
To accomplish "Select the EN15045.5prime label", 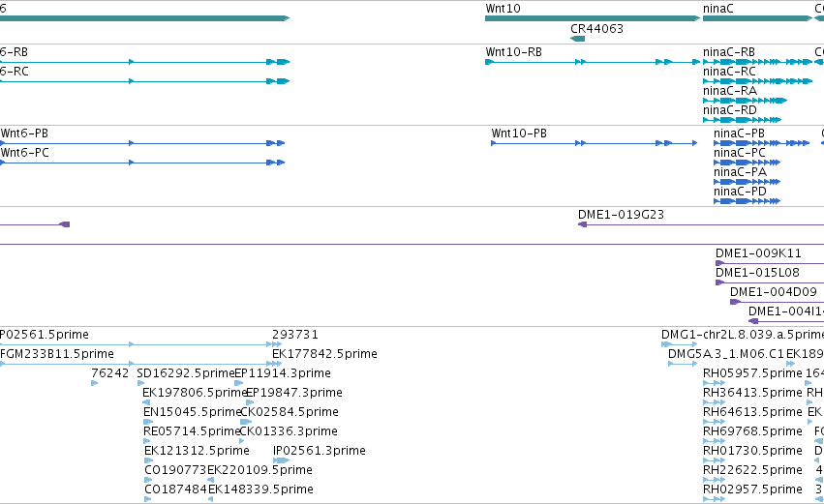I will pos(192,412).
